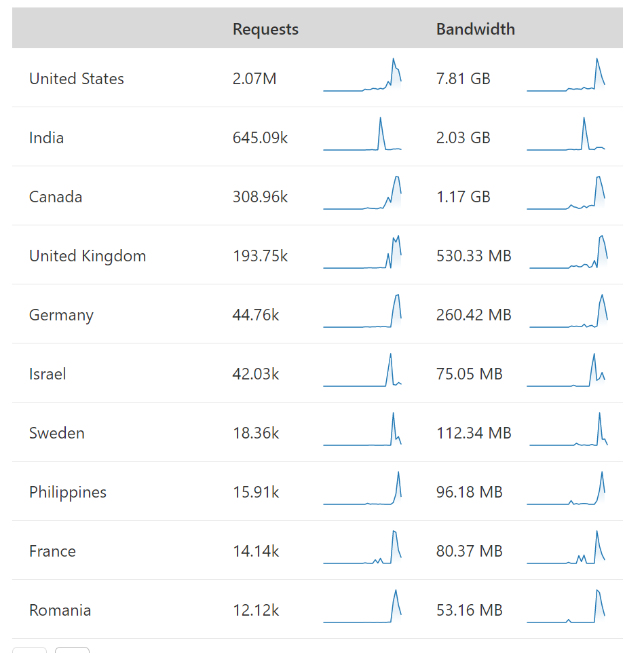Screen dimensions: 644x653
Task: Open India bandwidth sparkline chart
Action: pyautogui.click(x=566, y=134)
